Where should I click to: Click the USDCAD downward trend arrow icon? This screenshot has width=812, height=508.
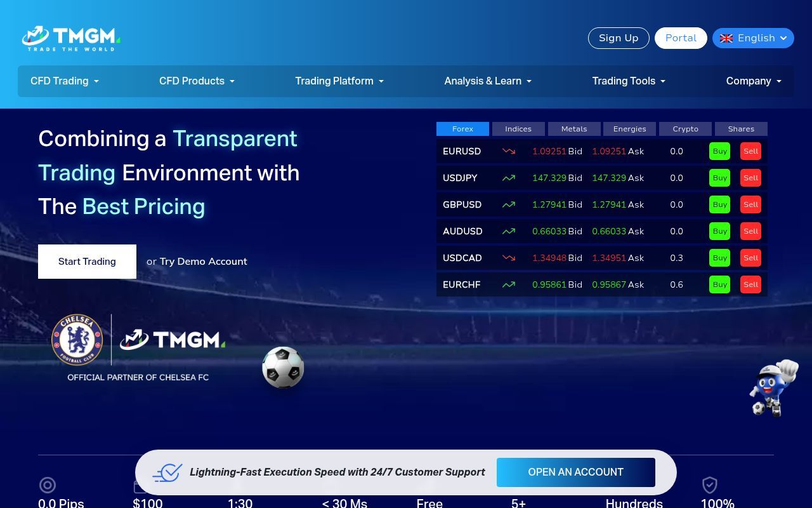point(509,258)
